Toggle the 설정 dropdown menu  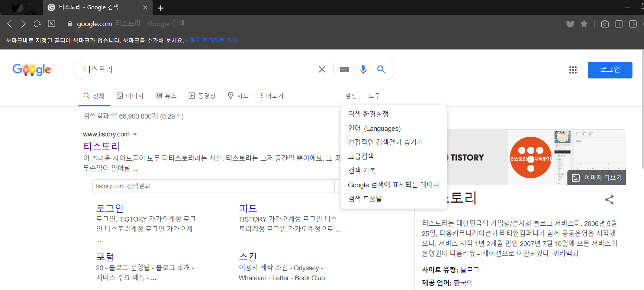click(x=351, y=96)
